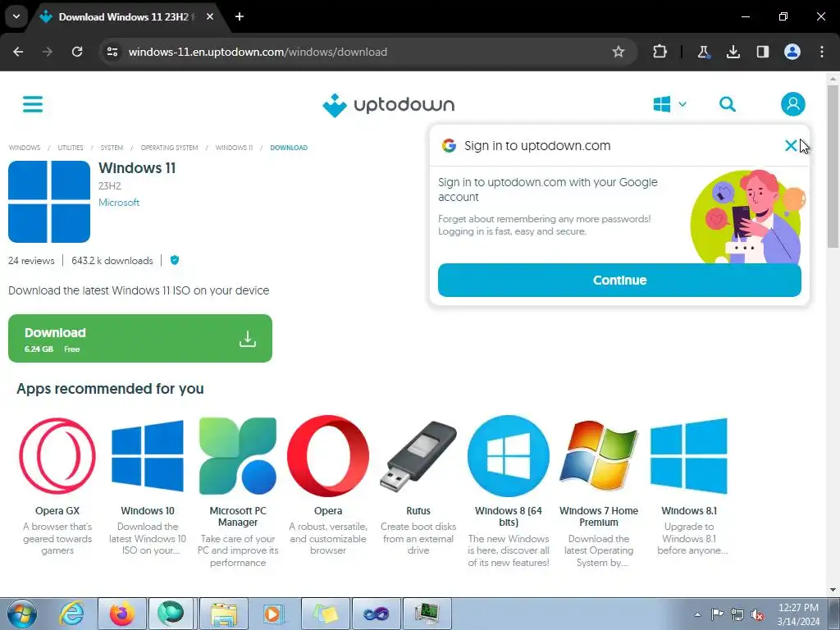Go to WINDOWS 11 breadcrumb

234,148
